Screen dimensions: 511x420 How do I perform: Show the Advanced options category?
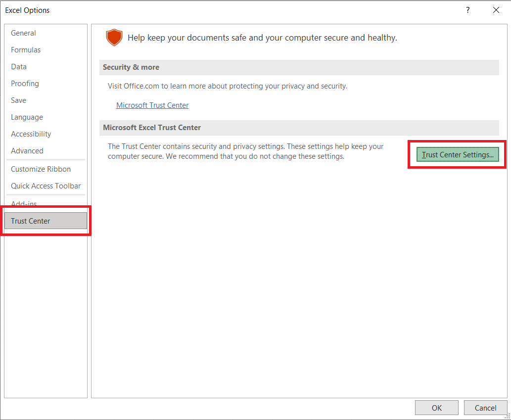click(x=27, y=151)
